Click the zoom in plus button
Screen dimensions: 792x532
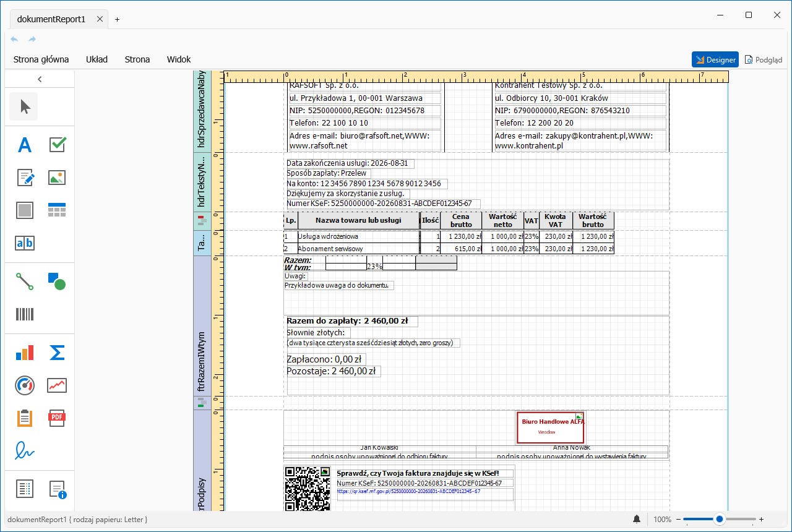click(761, 519)
